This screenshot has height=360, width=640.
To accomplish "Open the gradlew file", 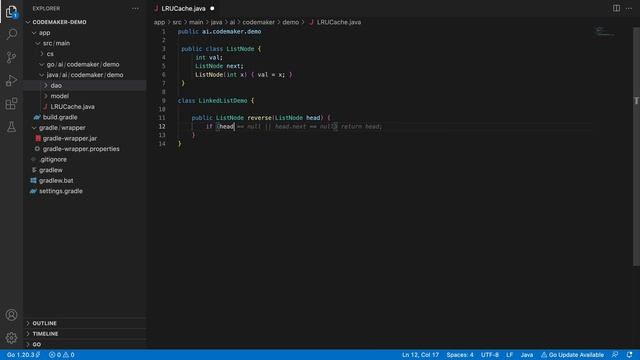I will click(x=51, y=170).
